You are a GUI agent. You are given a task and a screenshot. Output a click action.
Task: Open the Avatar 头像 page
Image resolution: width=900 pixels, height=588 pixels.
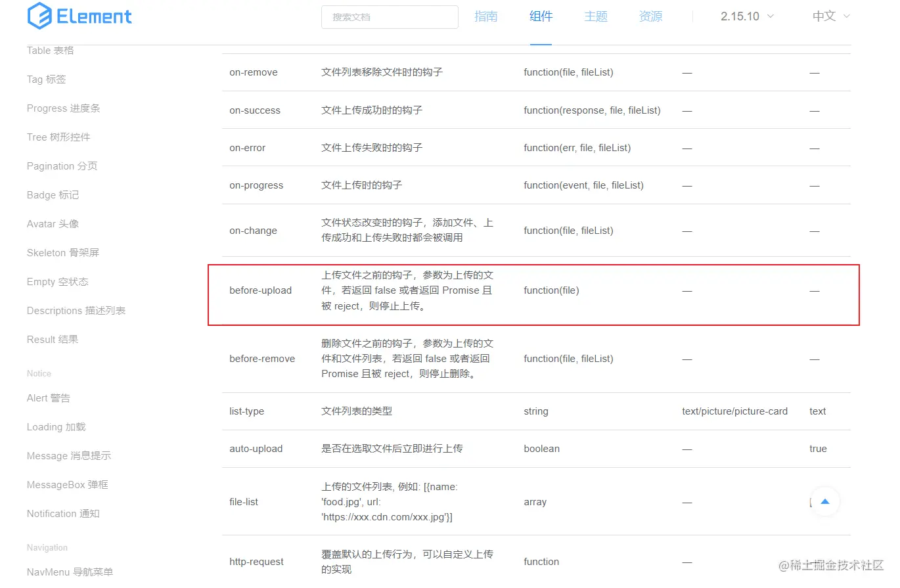(52, 223)
